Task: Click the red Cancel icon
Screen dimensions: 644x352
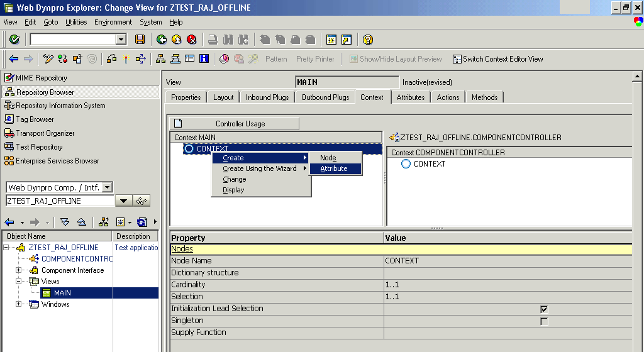Action: (192, 40)
